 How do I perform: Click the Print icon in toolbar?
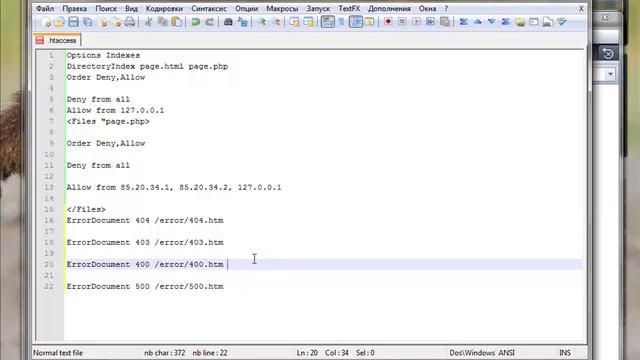click(x=130, y=22)
